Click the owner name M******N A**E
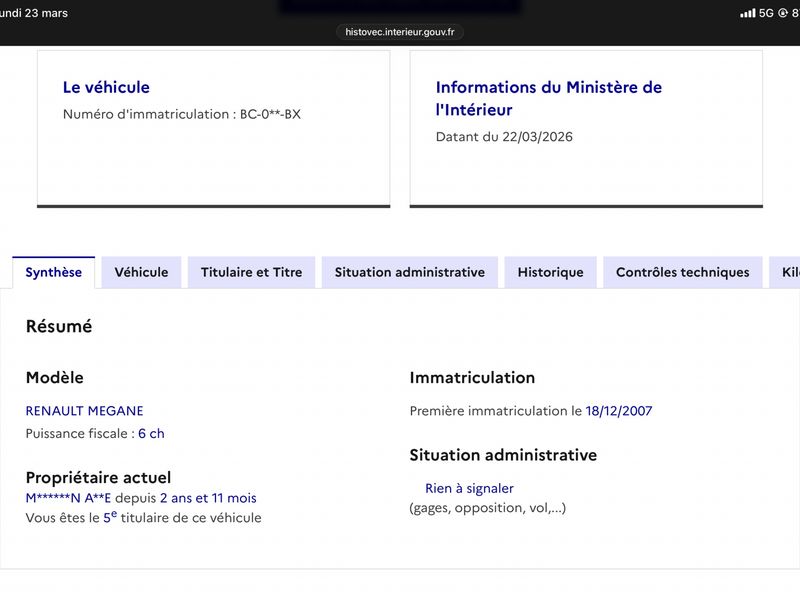 [68, 498]
